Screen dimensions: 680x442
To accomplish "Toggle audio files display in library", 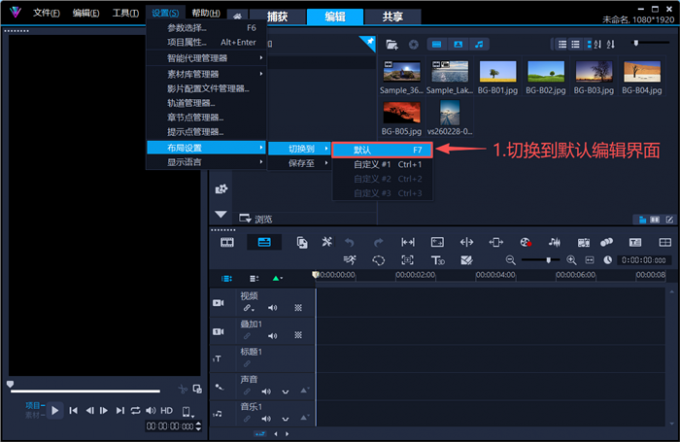I will (479, 44).
